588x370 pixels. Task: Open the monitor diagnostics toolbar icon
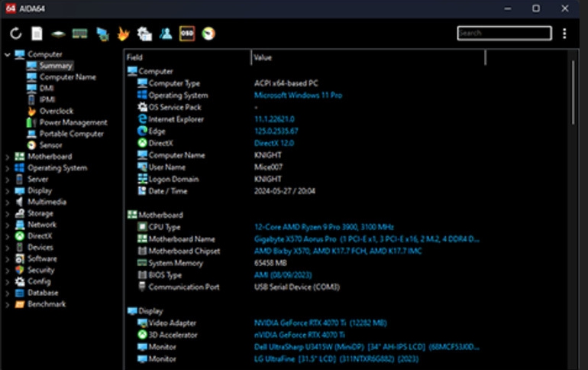click(102, 34)
